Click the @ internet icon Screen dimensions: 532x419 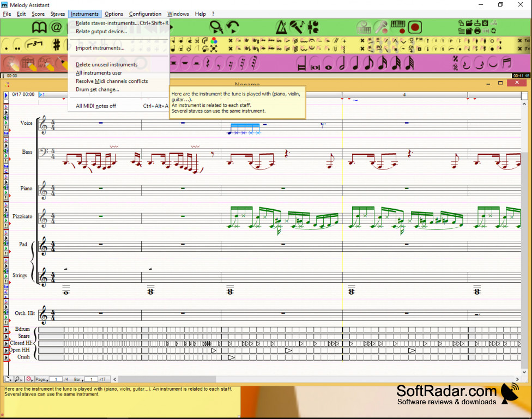pyautogui.click(x=56, y=27)
